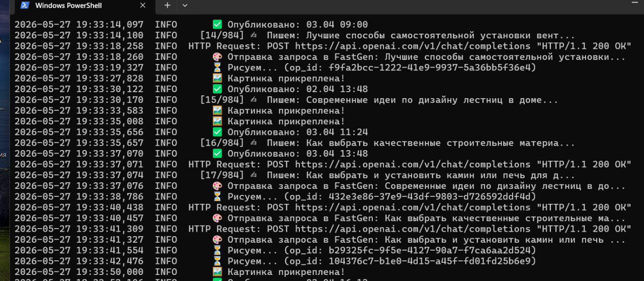Click hourglass emoji beside op_id 432e3e86

(217, 196)
